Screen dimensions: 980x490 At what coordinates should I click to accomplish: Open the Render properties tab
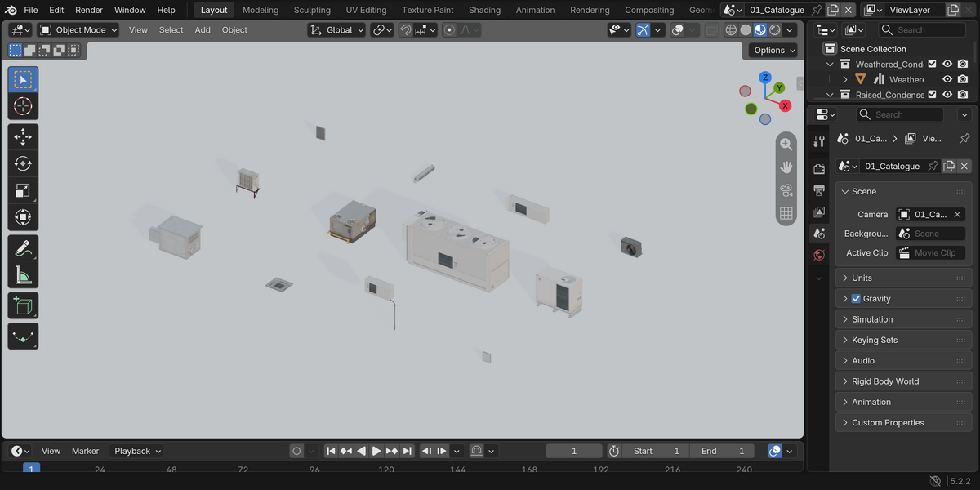(819, 169)
